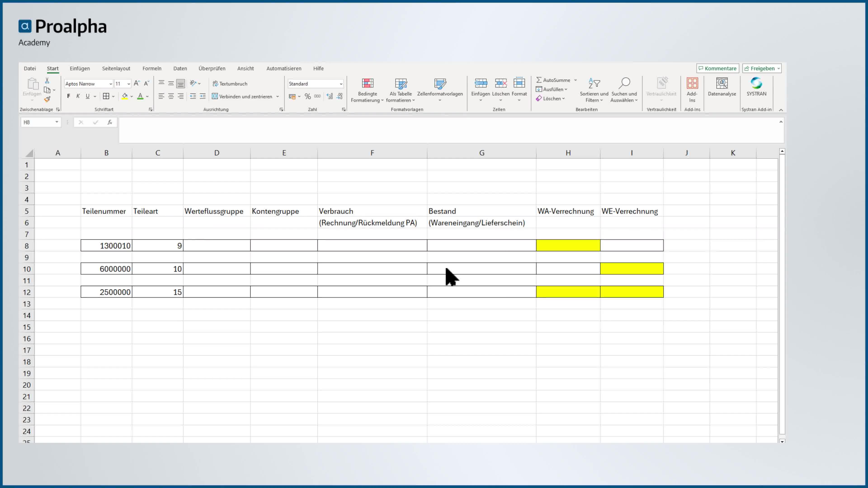Click the Copy icon in Zwischenablage
The image size is (868, 488).
point(47,90)
